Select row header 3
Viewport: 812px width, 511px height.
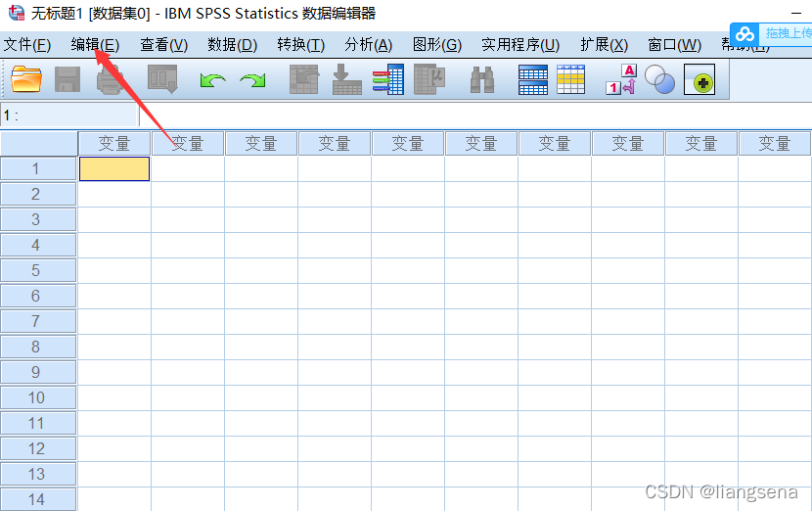(x=38, y=219)
